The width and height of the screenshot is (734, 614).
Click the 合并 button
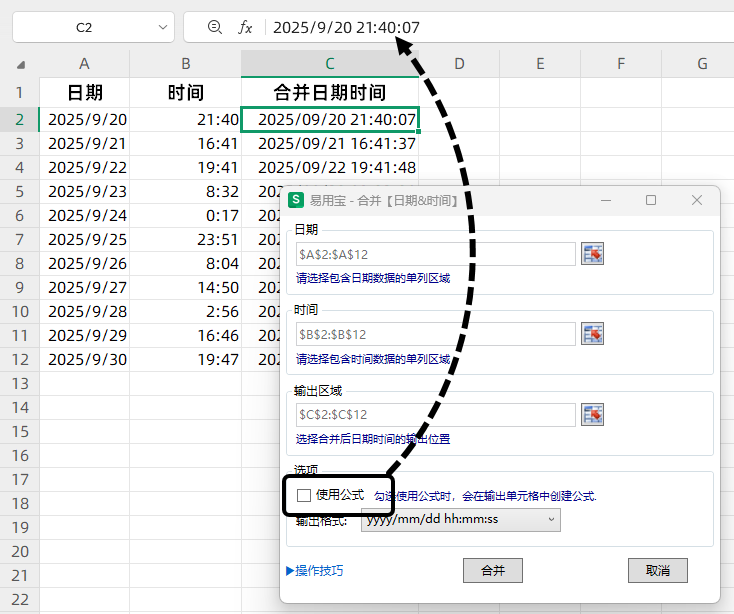[493, 571]
